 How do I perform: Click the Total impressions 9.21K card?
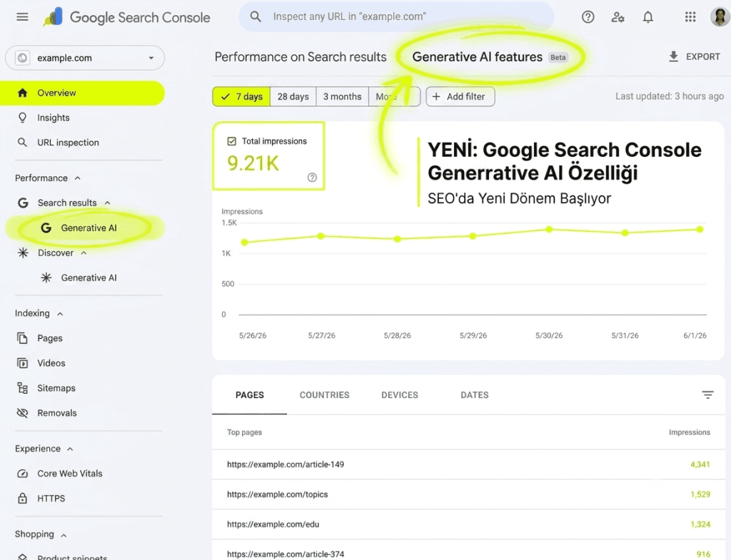click(268, 156)
